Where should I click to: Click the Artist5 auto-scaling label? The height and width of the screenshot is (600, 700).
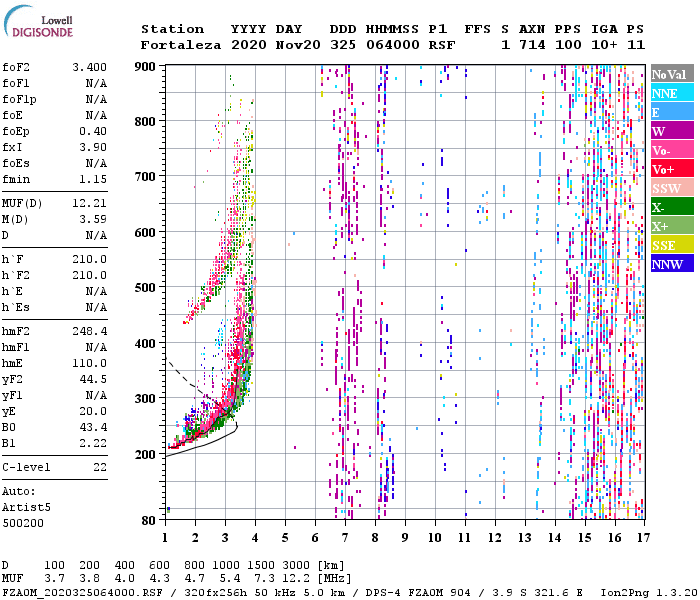pyautogui.click(x=26, y=508)
